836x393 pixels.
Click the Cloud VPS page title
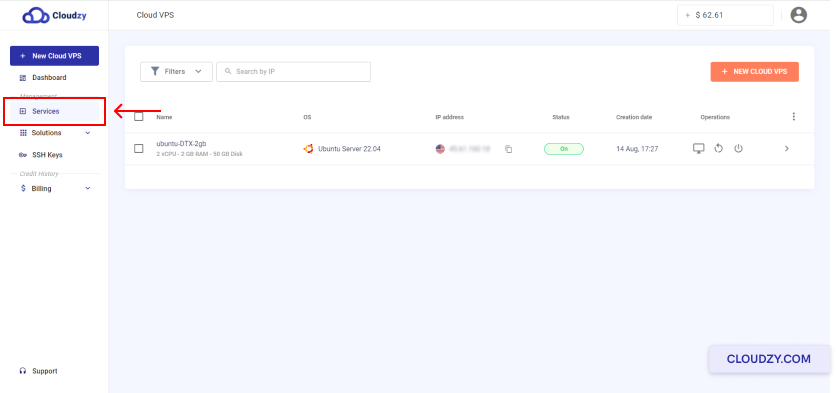[x=155, y=15]
